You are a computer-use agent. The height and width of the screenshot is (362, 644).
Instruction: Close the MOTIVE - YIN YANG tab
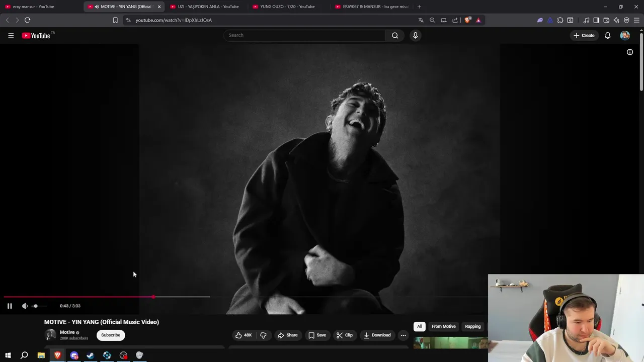point(159,7)
